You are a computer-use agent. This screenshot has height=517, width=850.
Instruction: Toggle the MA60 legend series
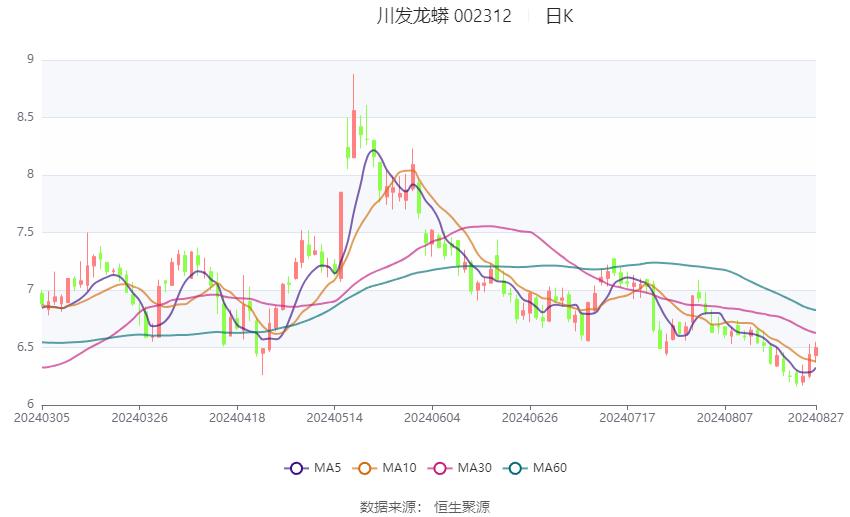click(535, 468)
